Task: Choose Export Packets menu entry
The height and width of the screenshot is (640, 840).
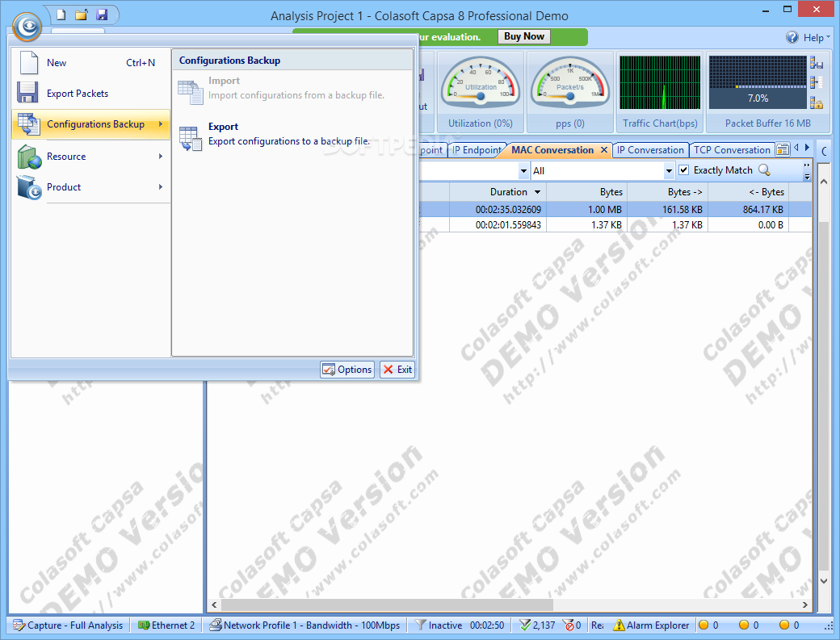Action: click(x=90, y=93)
